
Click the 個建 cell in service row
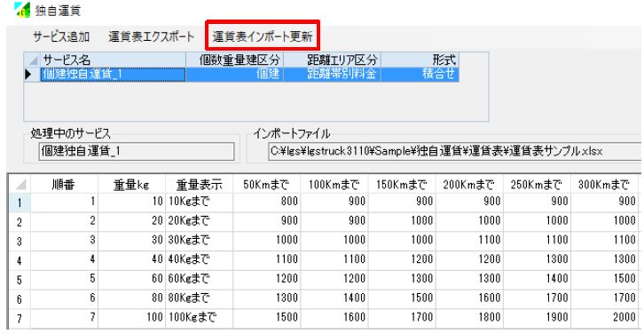pos(234,75)
